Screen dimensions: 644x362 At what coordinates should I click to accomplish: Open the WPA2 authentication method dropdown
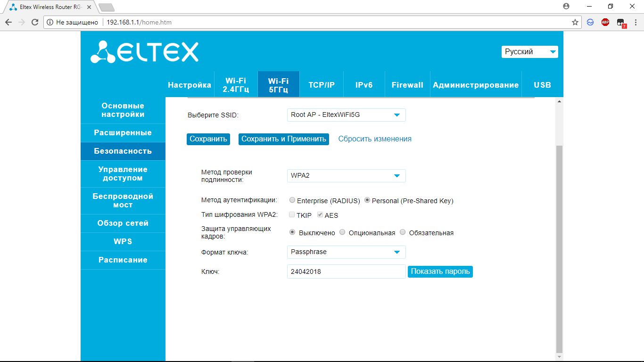(x=346, y=176)
